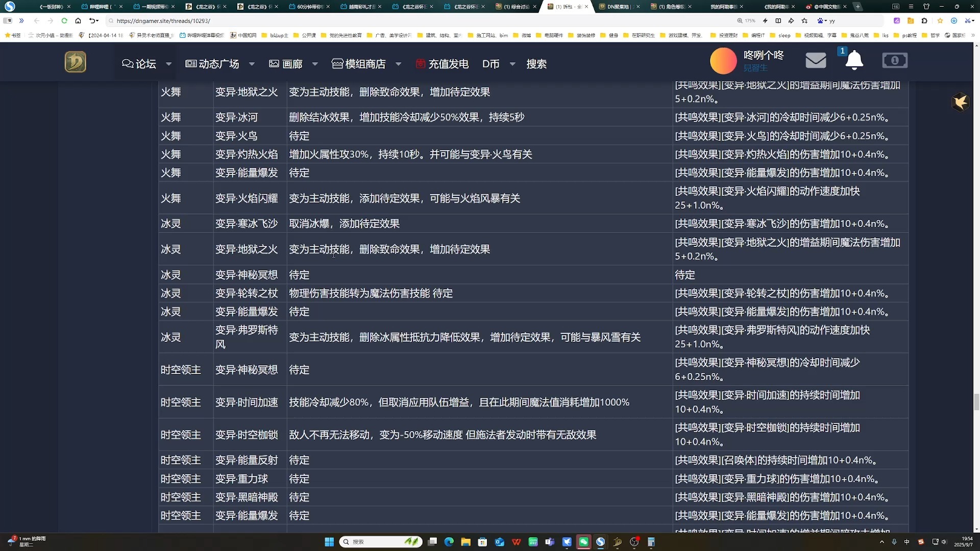Click the taskbar search box

[380, 542]
